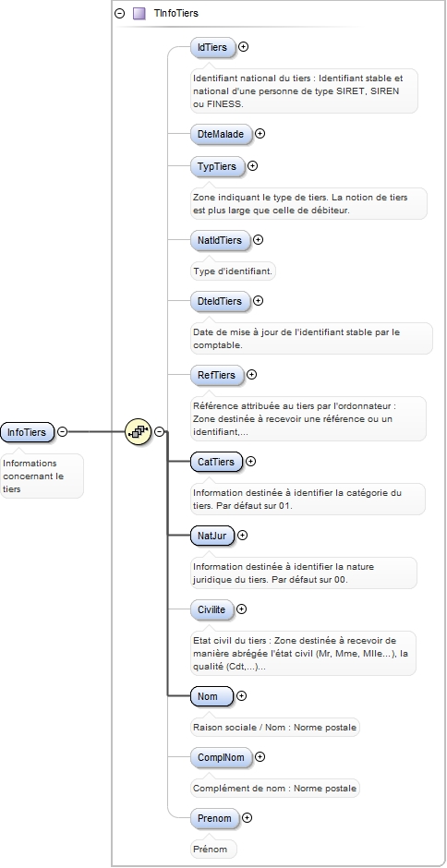
Task: Expand the TypTiers plus icon
Action: tap(252, 165)
